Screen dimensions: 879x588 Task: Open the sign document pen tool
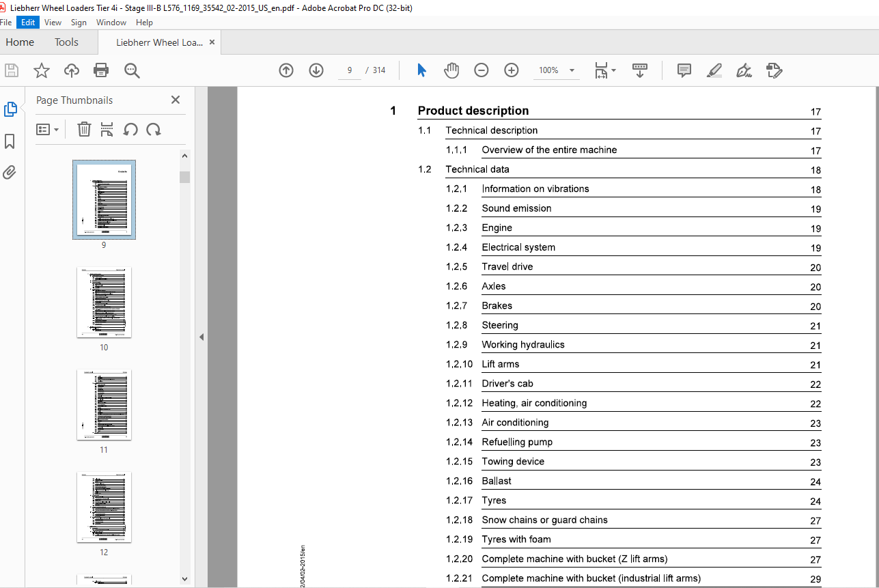pyautogui.click(x=744, y=70)
